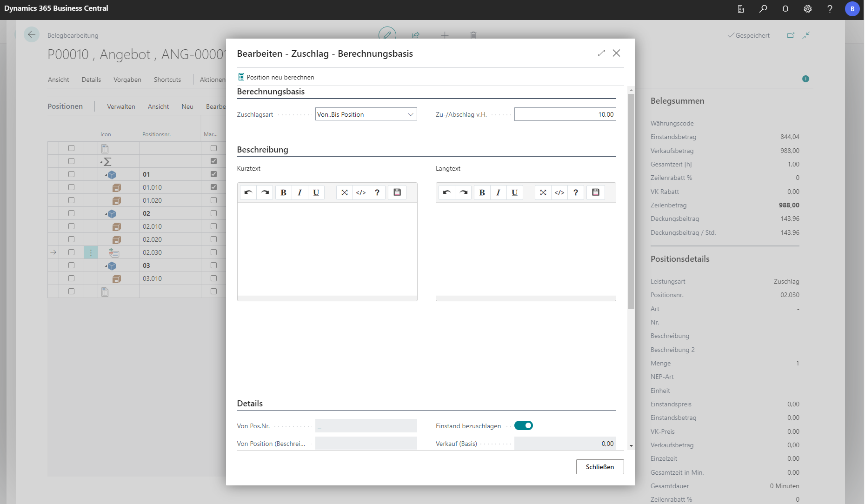Click Italic in Langtext editor toolbar
The height and width of the screenshot is (504, 865).
pyautogui.click(x=498, y=192)
